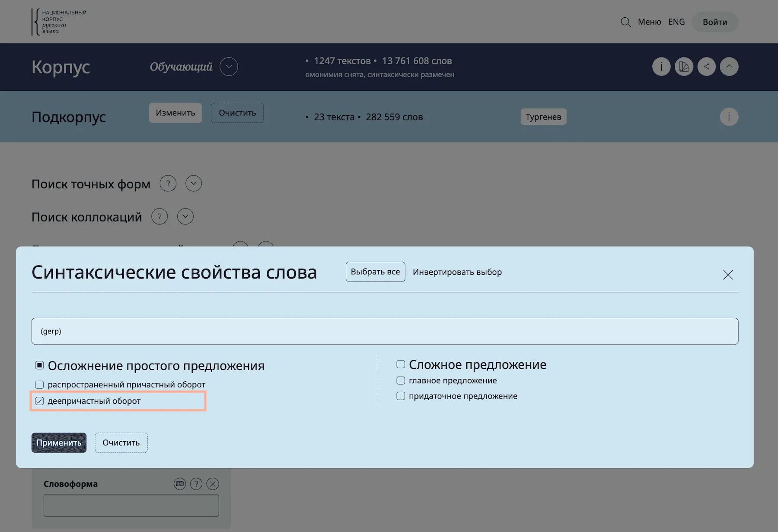This screenshot has width=778, height=532.
Task: Toggle Осложнение простого предложения group checkbox
Action: (39, 365)
